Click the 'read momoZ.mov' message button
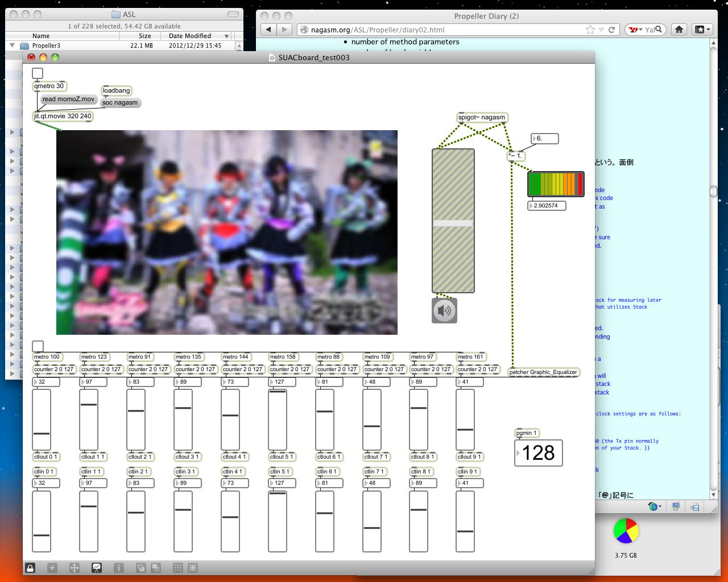This screenshot has width=728, height=582. pyautogui.click(x=68, y=99)
